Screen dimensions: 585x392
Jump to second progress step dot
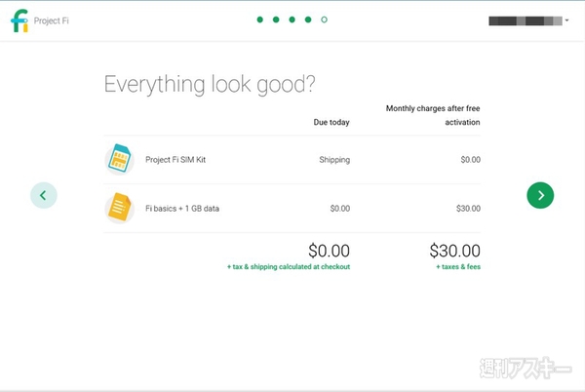tap(276, 20)
